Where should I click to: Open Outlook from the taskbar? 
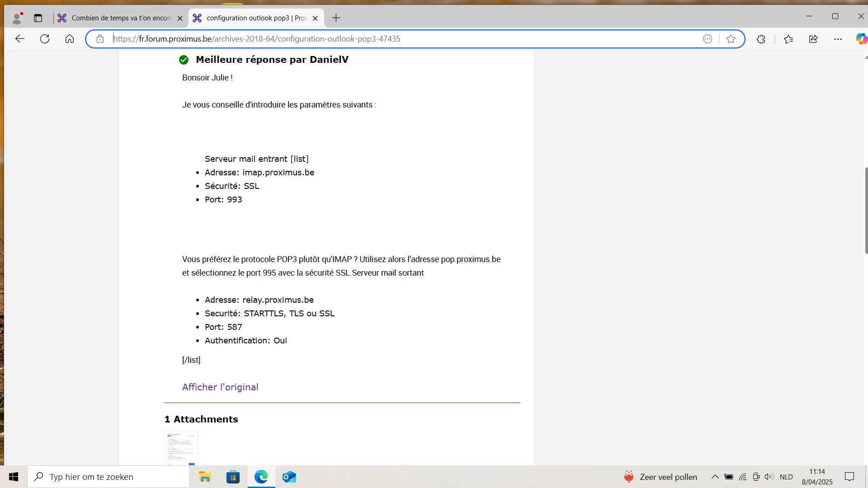coord(289,477)
